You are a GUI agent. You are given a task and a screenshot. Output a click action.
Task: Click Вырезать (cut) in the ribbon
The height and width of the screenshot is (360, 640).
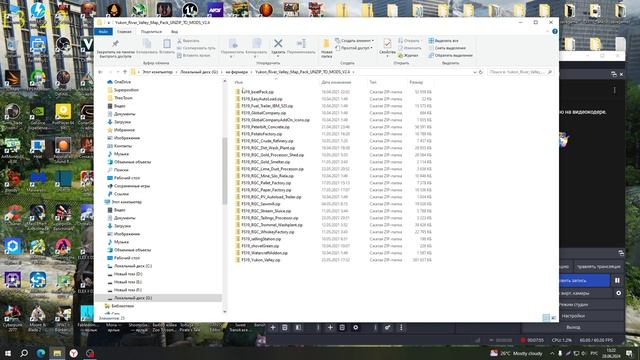coord(189,41)
